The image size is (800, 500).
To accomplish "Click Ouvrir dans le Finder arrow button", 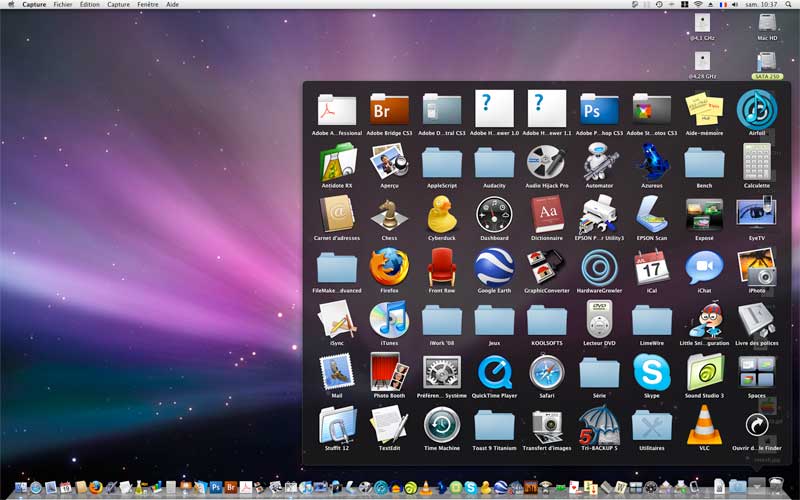I will click(x=757, y=424).
